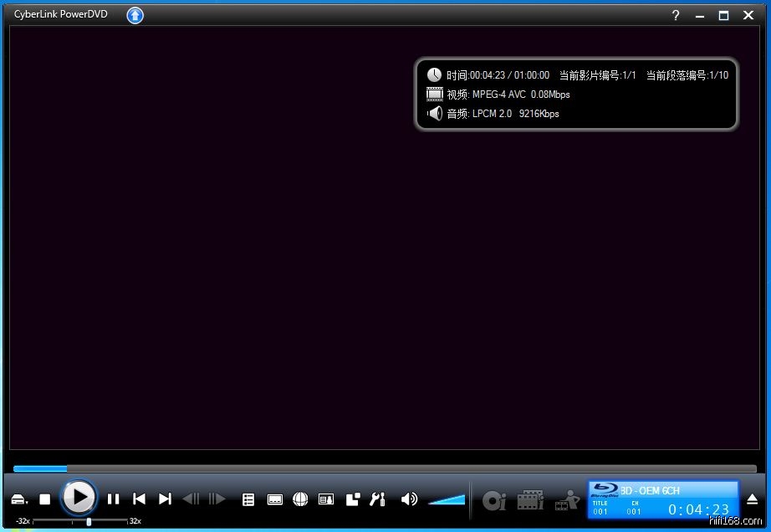
Task: Open the disc menu list icon
Action: click(248, 499)
